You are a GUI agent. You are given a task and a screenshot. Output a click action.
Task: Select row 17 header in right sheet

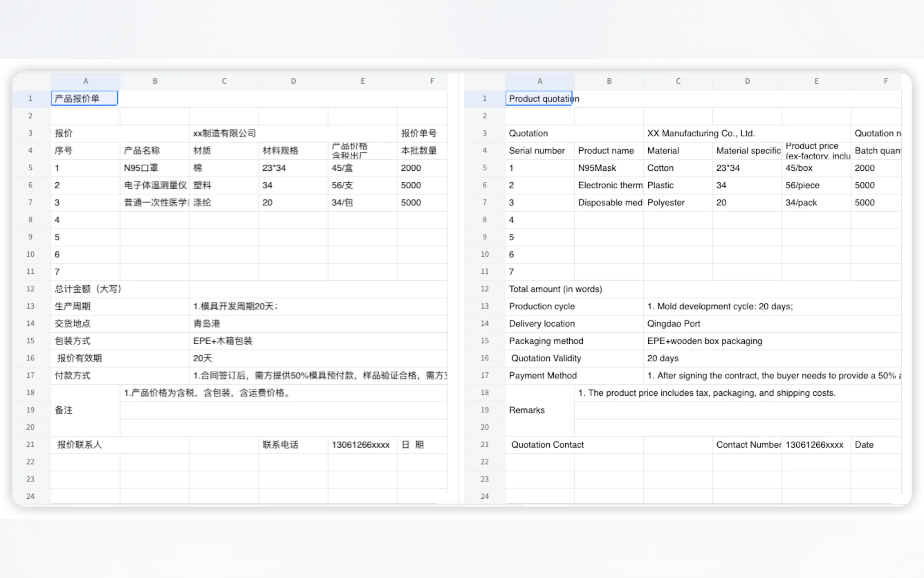pyautogui.click(x=484, y=375)
